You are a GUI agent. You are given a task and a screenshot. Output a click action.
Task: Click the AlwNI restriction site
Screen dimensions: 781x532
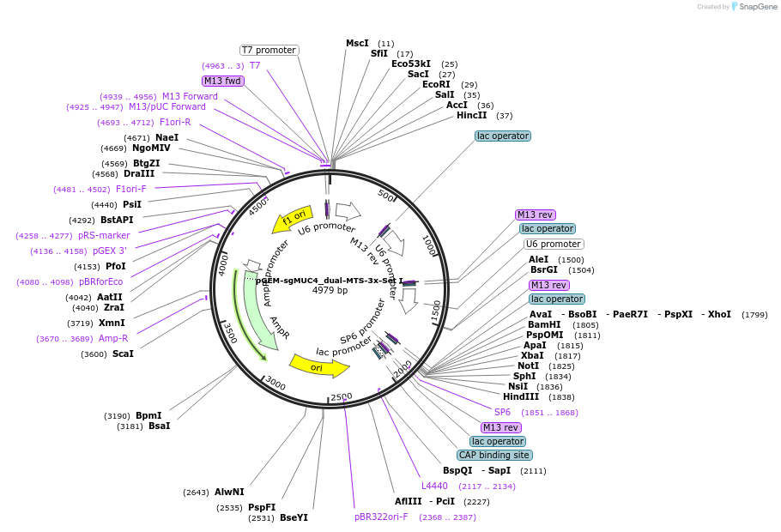[229, 492]
